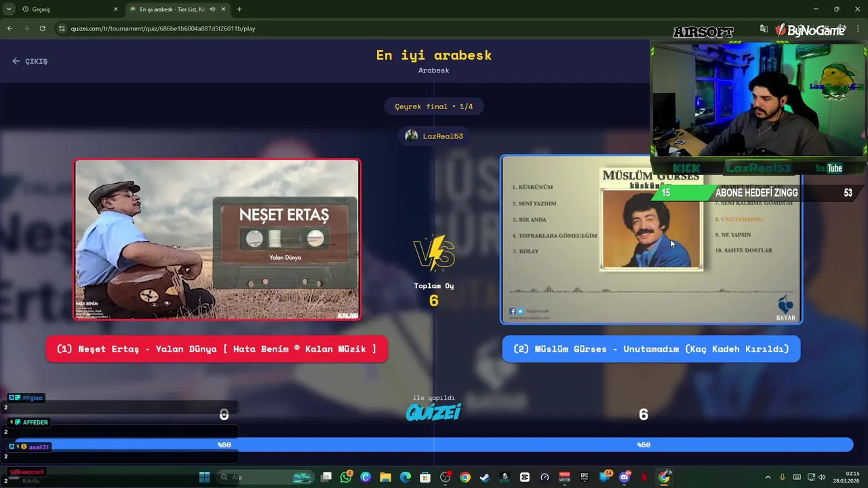The width and height of the screenshot is (868, 488).
Task: Open Discord from the taskbar
Action: tap(624, 477)
